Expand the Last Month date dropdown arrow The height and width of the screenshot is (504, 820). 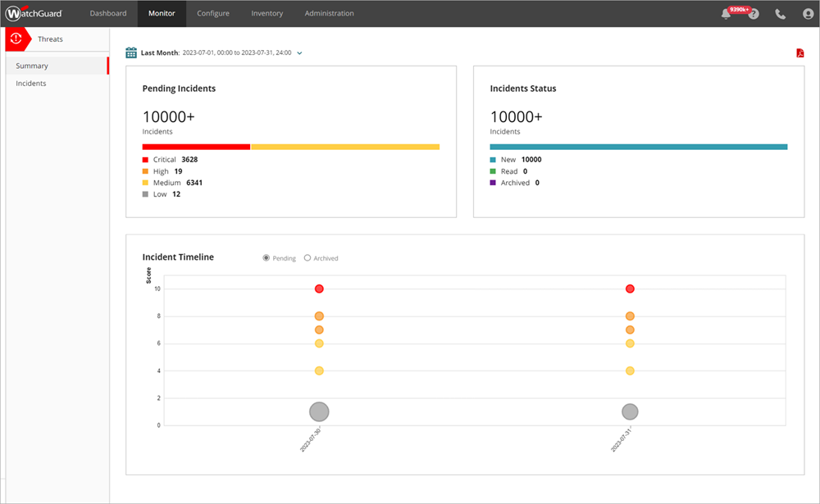tap(299, 53)
